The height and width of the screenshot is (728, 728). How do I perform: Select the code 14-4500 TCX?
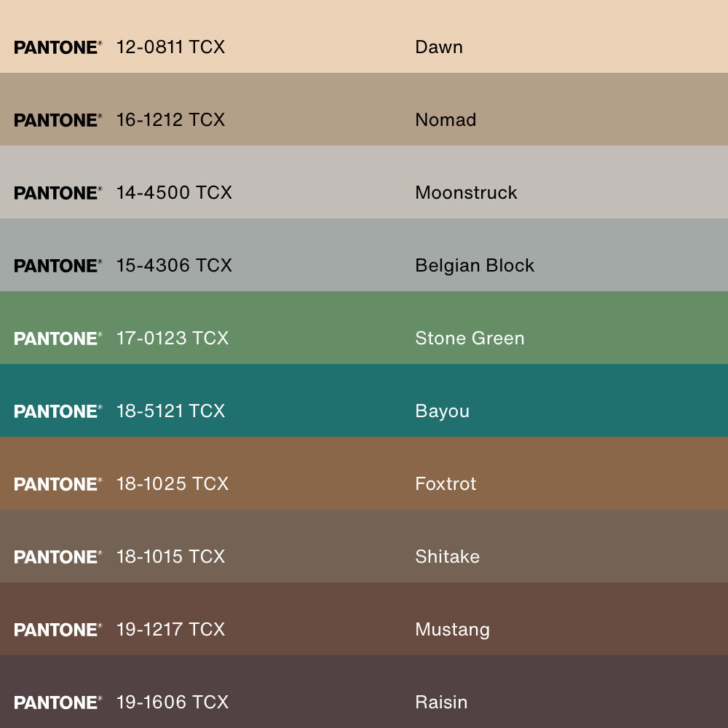(x=174, y=193)
